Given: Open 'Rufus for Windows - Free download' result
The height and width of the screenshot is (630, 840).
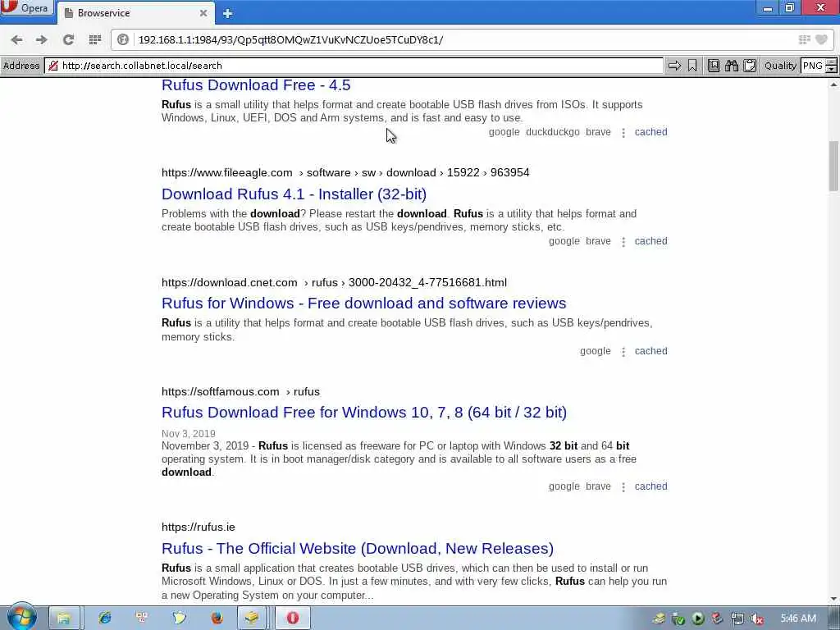Looking at the screenshot, I should 363,304.
